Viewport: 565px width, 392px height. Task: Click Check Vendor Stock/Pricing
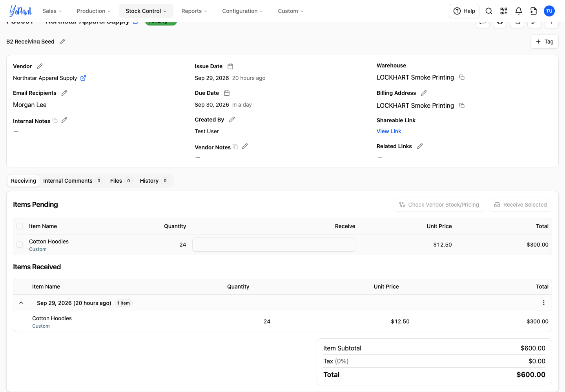[439, 205]
